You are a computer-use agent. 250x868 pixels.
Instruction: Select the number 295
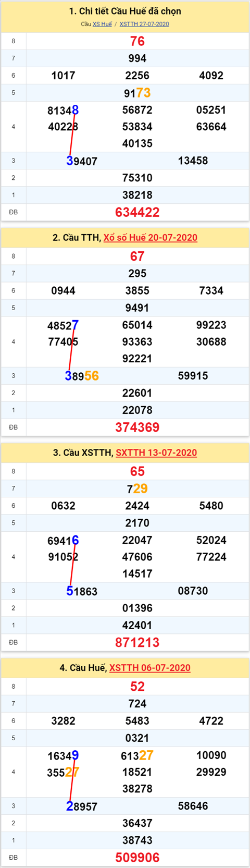(137, 274)
